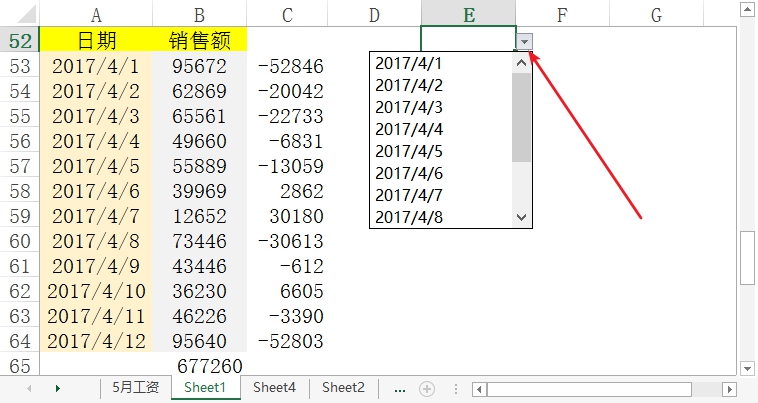Image resolution: width=758 pixels, height=403 pixels.
Task: Click the dropdown list scrollbar thumb
Action: (521, 117)
